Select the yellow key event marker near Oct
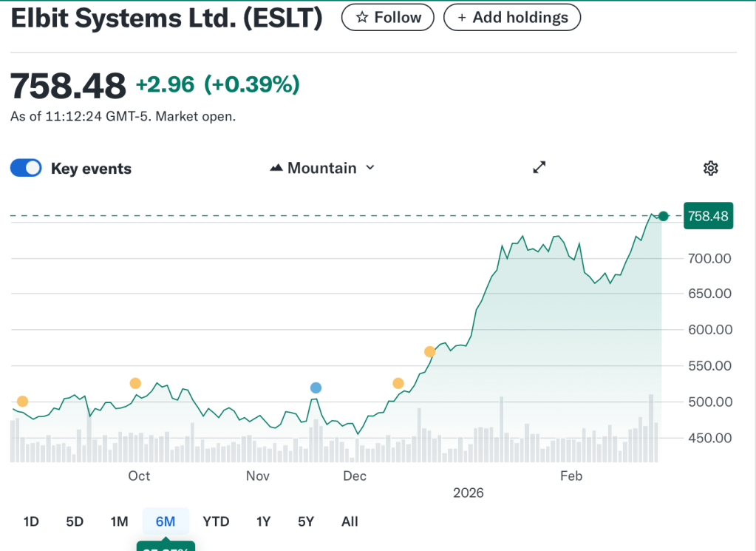This screenshot has width=756, height=551. coord(135,383)
